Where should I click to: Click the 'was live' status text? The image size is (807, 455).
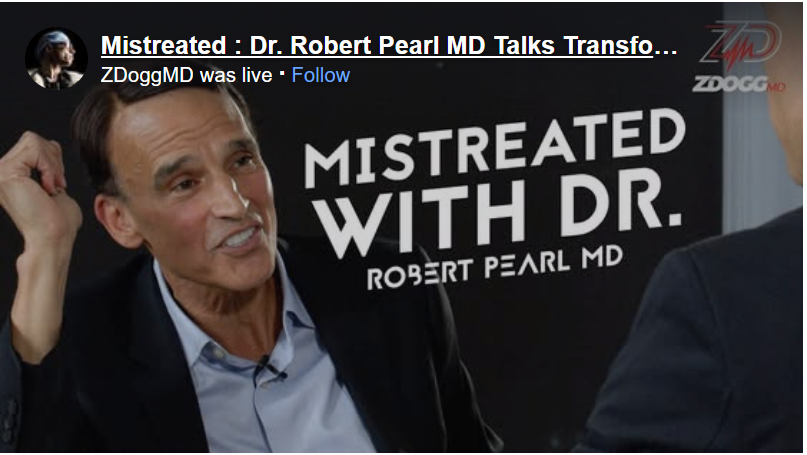click(x=236, y=75)
